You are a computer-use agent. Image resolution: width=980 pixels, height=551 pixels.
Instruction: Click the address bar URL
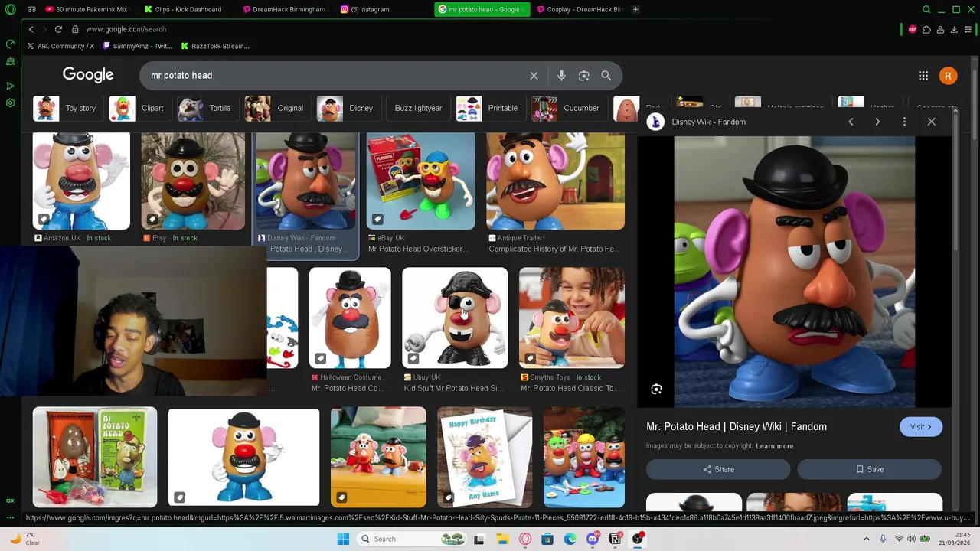126,29
